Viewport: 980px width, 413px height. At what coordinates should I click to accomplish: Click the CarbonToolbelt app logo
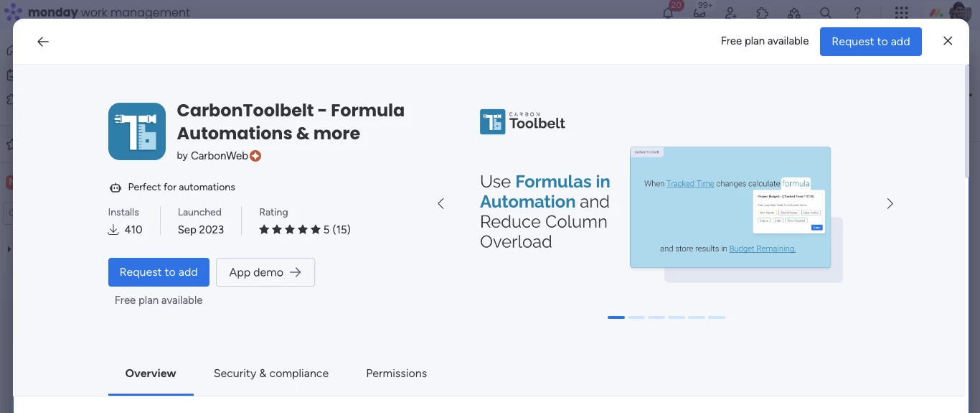tap(137, 131)
